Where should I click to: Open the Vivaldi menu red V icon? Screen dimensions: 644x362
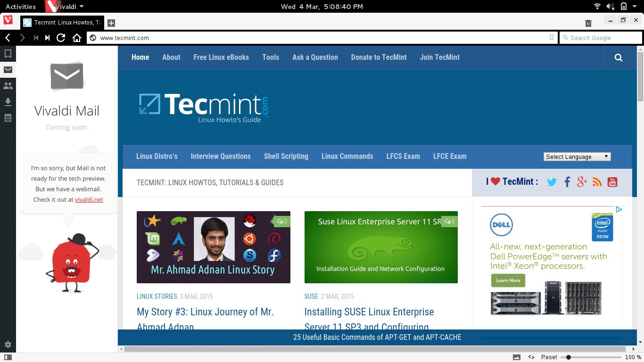click(8, 20)
